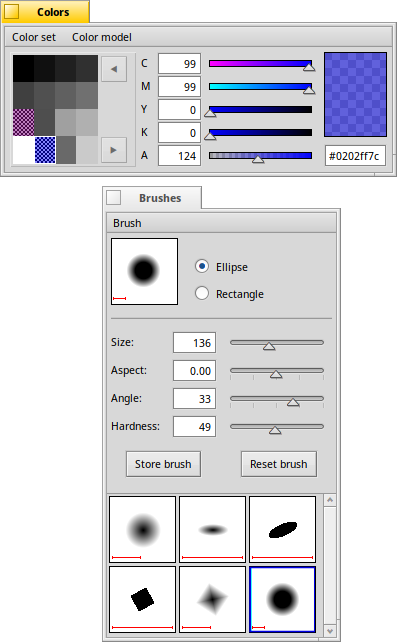Click next color set arrow button
Viewport: 397px width, 642px height.
[114, 150]
